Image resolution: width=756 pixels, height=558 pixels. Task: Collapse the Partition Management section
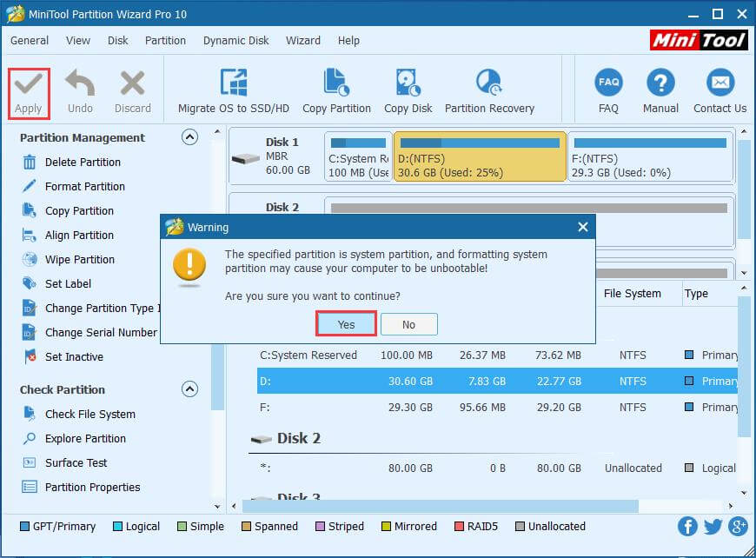click(189, 137)
